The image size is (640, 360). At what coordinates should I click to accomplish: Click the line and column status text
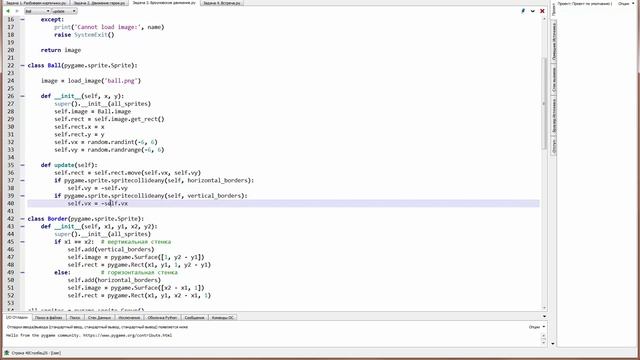36,353
